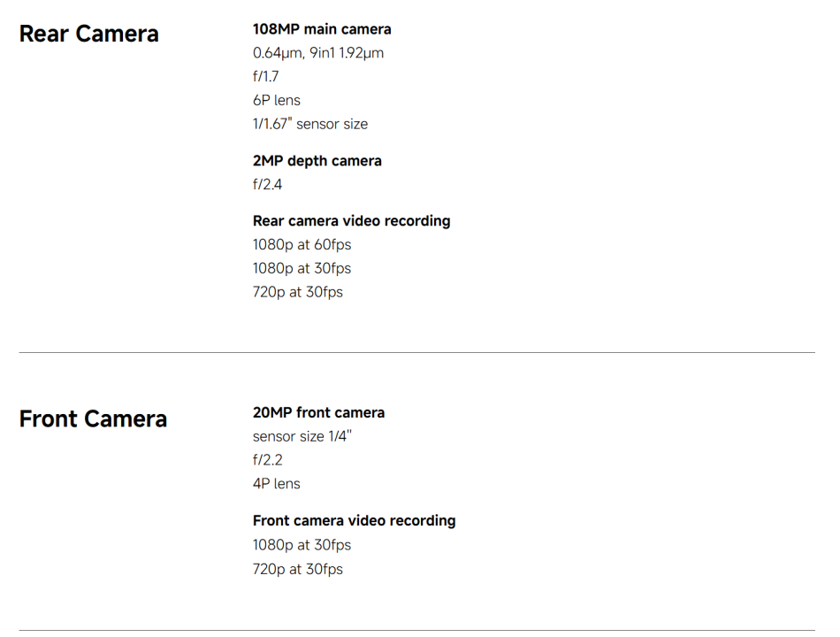The width and height of the screenshot is (840, 637).
Task: Click the f/2.4 aperture value
Action: click(x=268, y=185)
